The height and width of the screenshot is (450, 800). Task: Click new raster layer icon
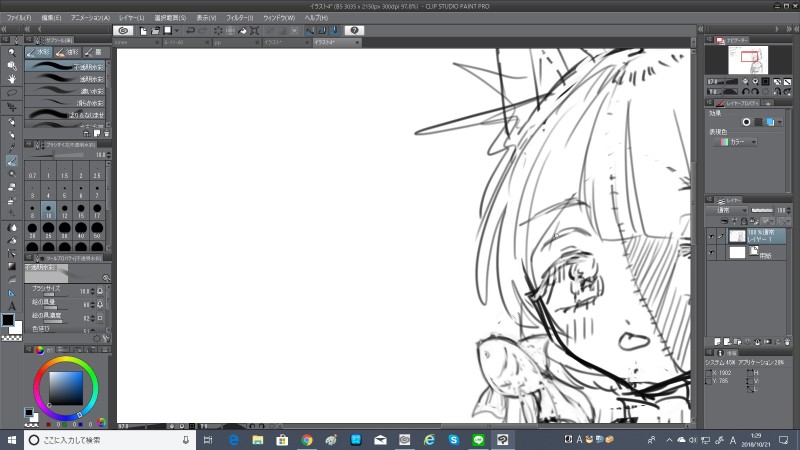(x=718, y=341)
